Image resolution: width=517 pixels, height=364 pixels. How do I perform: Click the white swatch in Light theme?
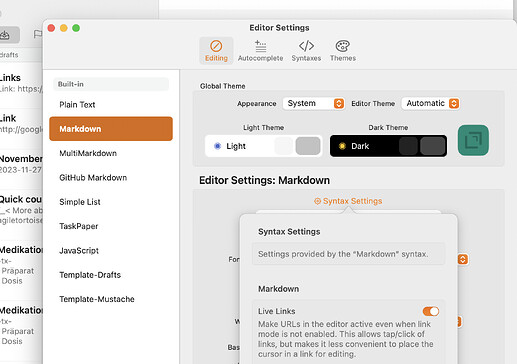[x=284, y=146]
